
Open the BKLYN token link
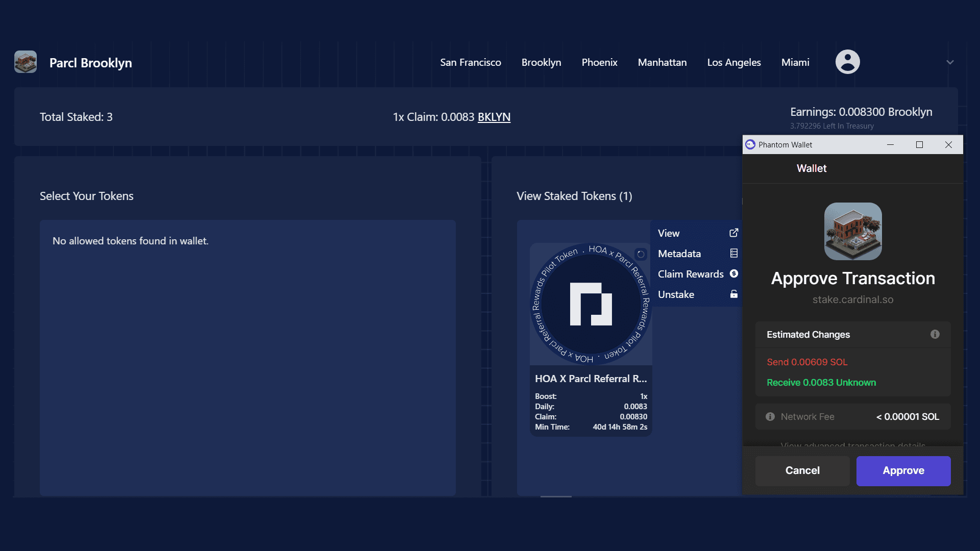pyautogui.click(x=494, y=117)
